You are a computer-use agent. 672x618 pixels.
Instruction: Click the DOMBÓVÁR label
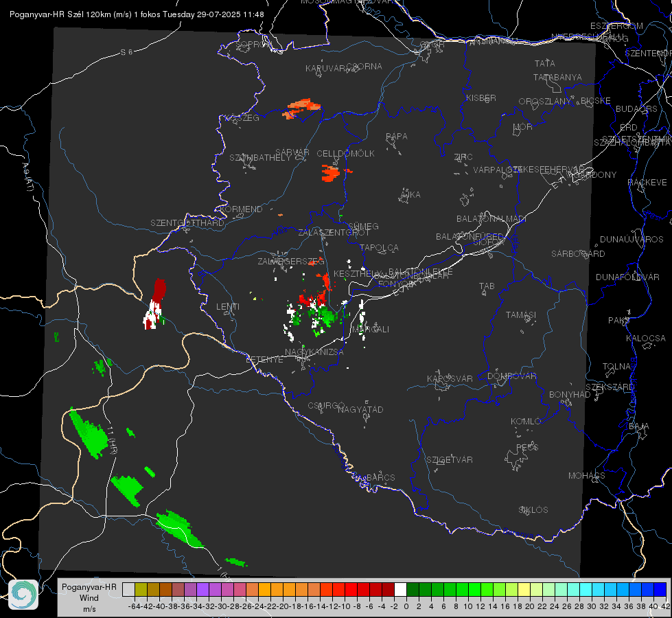tap(512, 376)
